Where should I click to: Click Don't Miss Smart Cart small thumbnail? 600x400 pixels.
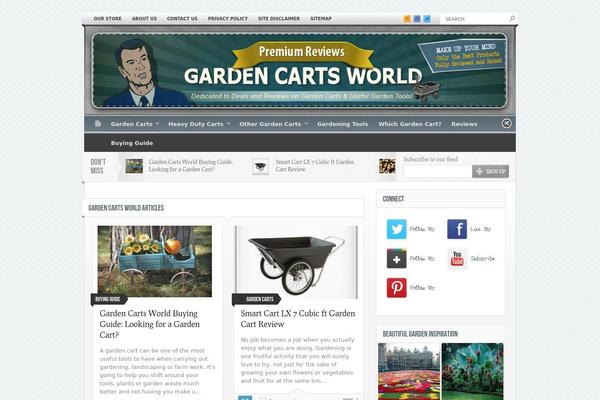click(261, 167)
